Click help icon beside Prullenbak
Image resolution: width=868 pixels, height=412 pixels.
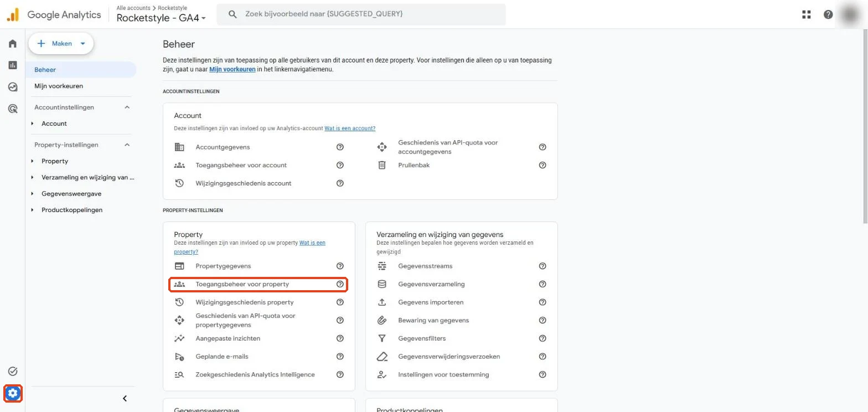[542, 165]
